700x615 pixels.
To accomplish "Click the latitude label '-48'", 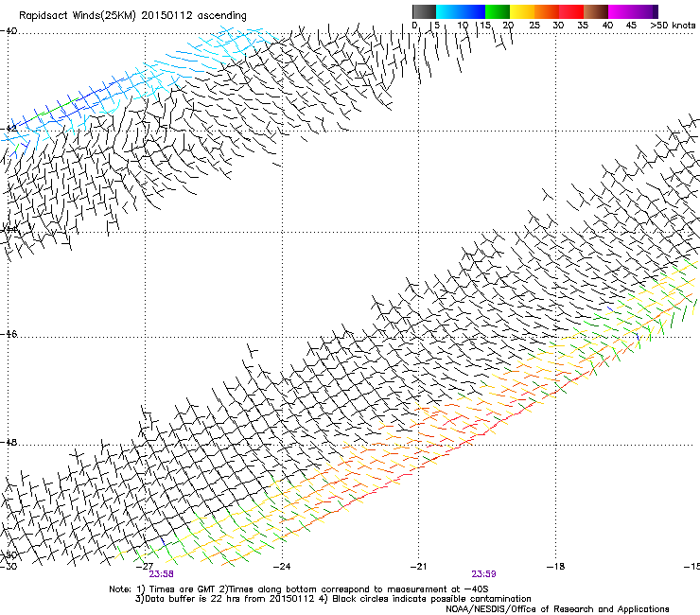I will [x=9, y=442].
